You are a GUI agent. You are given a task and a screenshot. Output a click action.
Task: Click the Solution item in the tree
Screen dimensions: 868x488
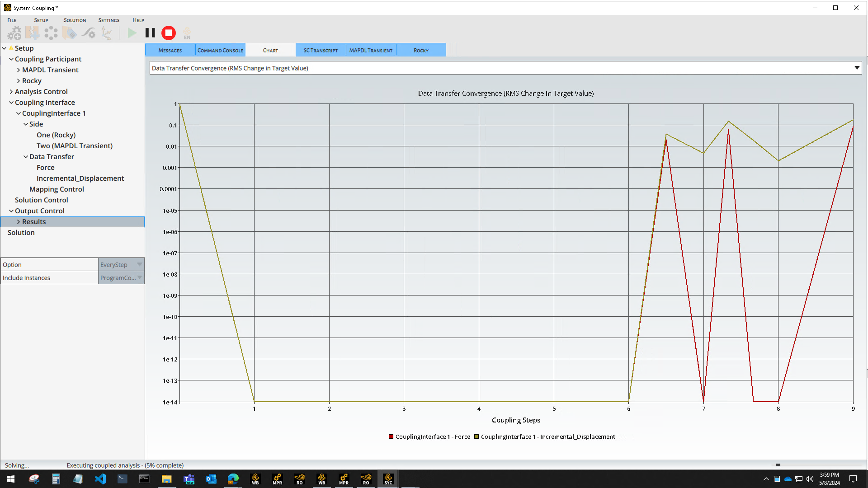21,232
